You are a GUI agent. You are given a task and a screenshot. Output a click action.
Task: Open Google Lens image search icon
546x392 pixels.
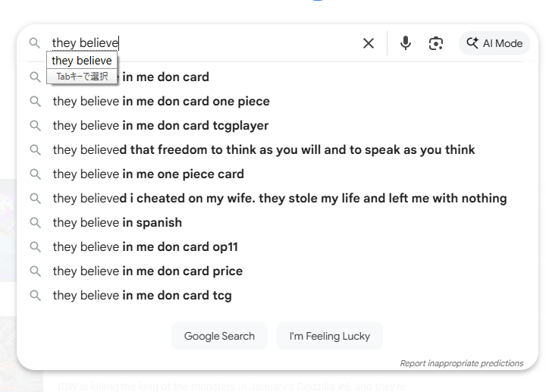pyautogui.click(x=436, y=43)
